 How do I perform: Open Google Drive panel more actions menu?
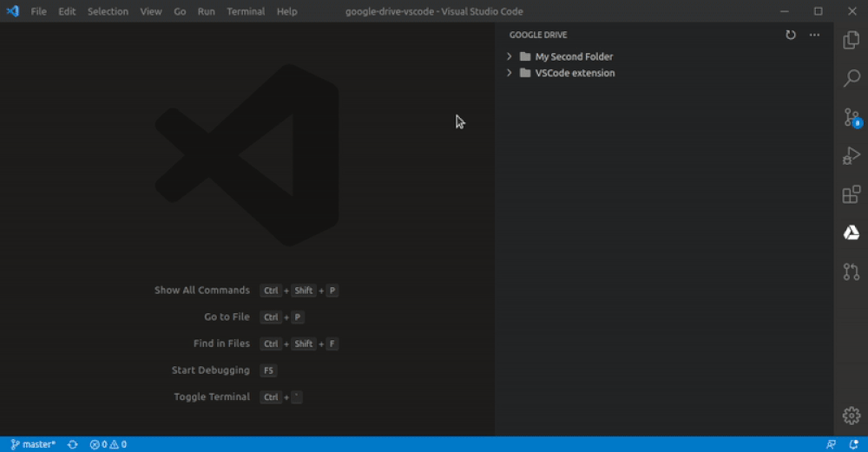tap(814, 35)
